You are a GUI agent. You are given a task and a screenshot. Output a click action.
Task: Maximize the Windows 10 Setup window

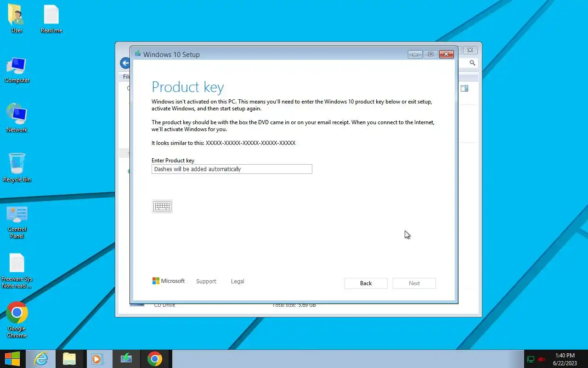(x=430, y=54)
